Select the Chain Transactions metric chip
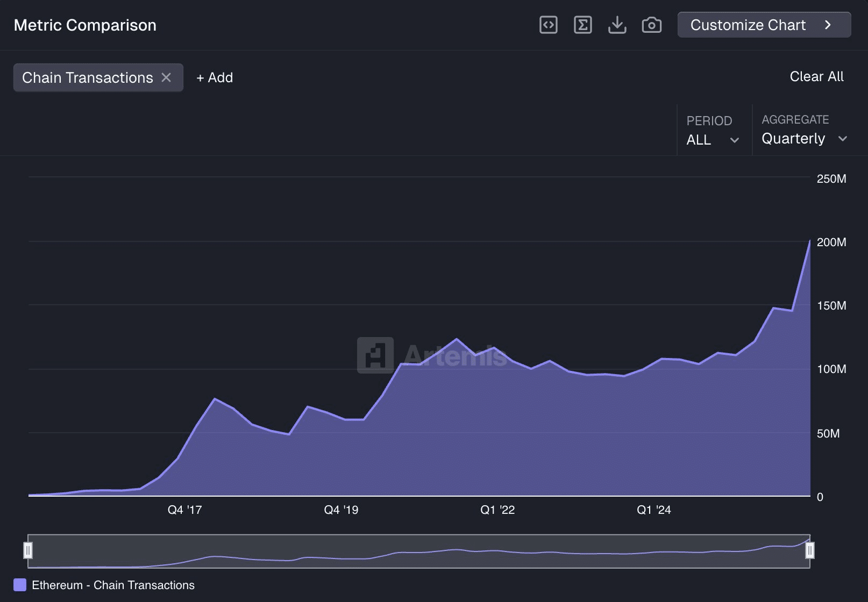 pyautogui.click(x=87, y=77)
